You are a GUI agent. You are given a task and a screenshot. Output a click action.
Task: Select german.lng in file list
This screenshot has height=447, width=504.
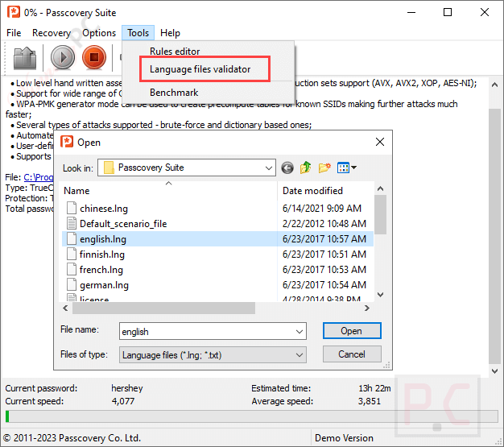click(x=104, y=285)
